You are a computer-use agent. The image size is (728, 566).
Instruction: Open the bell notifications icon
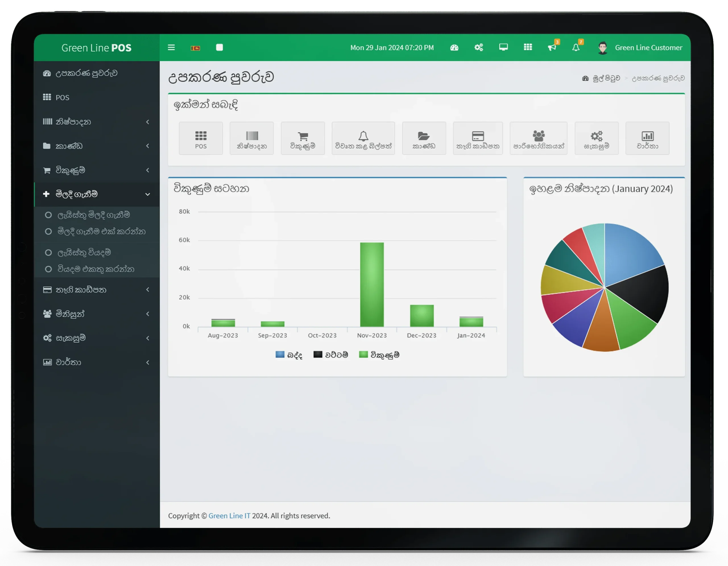(x=576, y=47)
